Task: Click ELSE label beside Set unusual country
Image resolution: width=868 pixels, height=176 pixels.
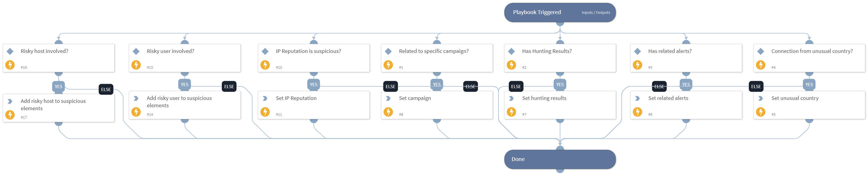Action: (756, 86)
